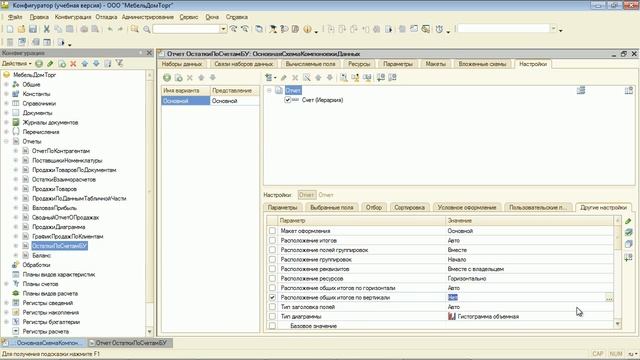Click the pencil edit icon in structure toolbar
The height and width of the screenshot is (360, 640).
pos(284,77)
